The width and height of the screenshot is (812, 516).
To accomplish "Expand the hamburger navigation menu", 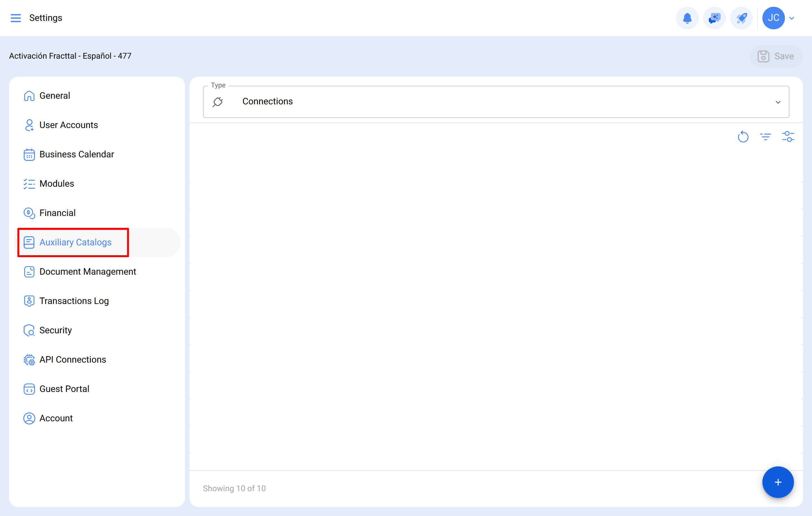I will [x=16, y=18].
